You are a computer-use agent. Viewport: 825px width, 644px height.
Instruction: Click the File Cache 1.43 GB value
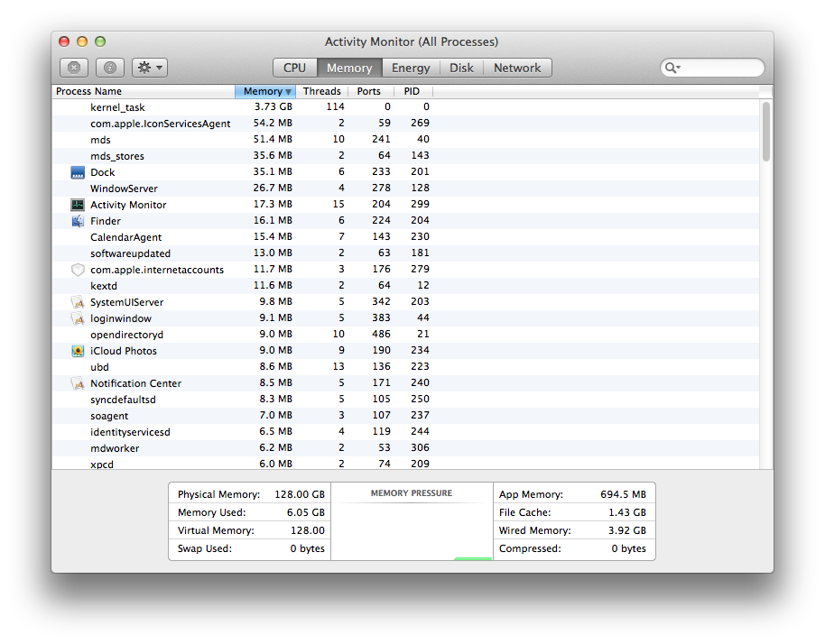point(627,512)
